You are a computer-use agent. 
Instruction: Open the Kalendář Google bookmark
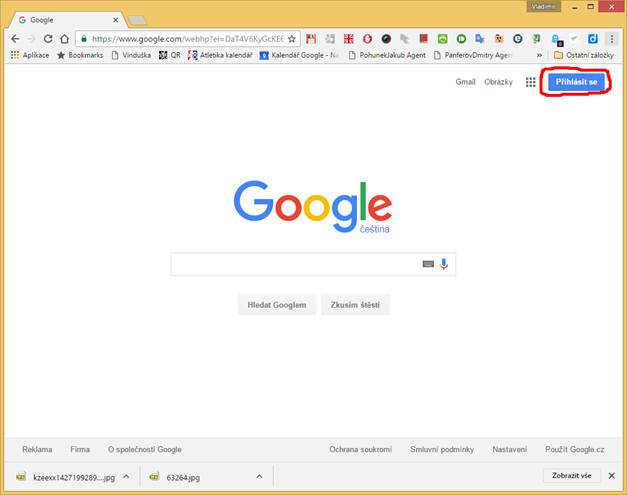(x=299, y=55)
